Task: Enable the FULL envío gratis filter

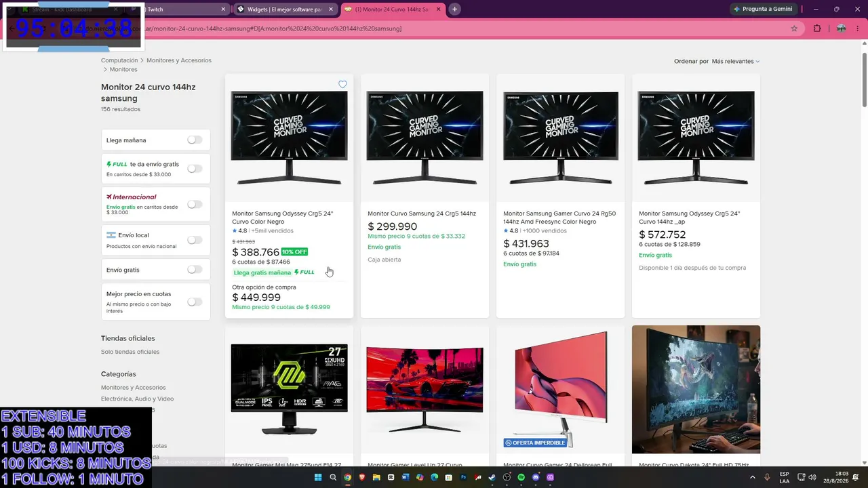Action: point(195,169)
